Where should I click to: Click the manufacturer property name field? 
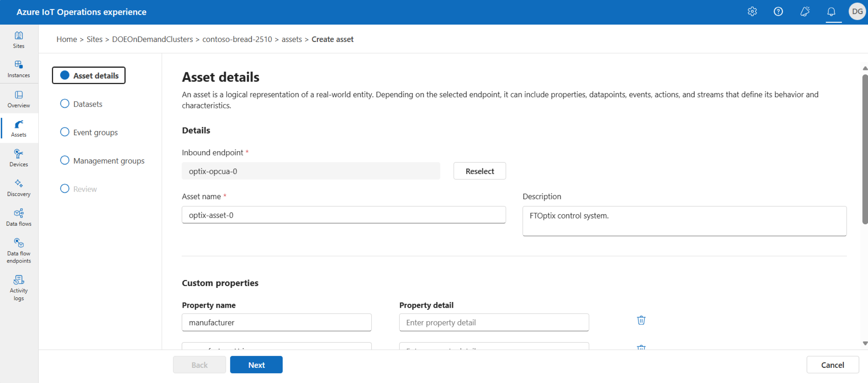[x=277, y=323]
